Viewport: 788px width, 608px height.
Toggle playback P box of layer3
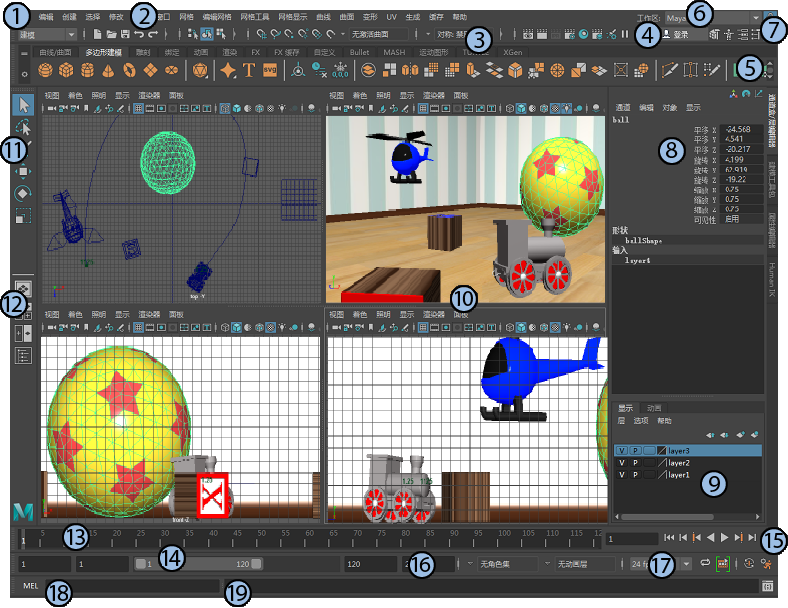click(x=635, y=451)
